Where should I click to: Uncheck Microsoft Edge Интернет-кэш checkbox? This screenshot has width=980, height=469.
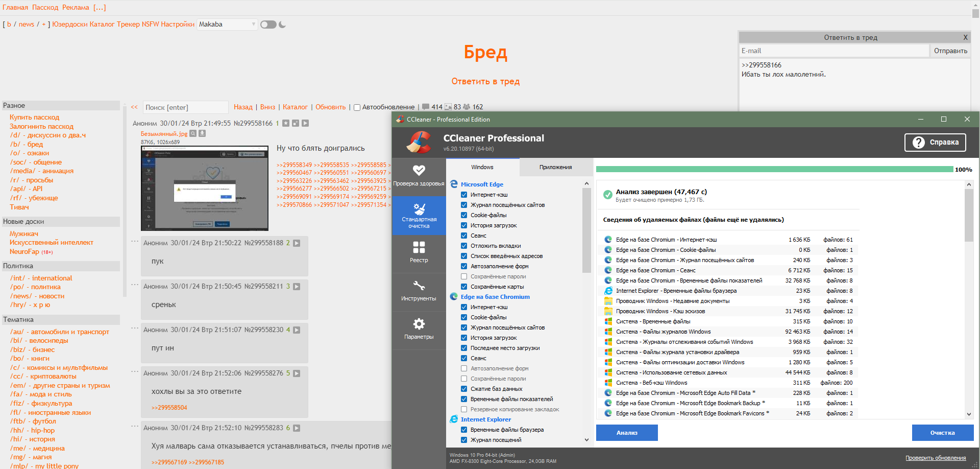(464, 195)
